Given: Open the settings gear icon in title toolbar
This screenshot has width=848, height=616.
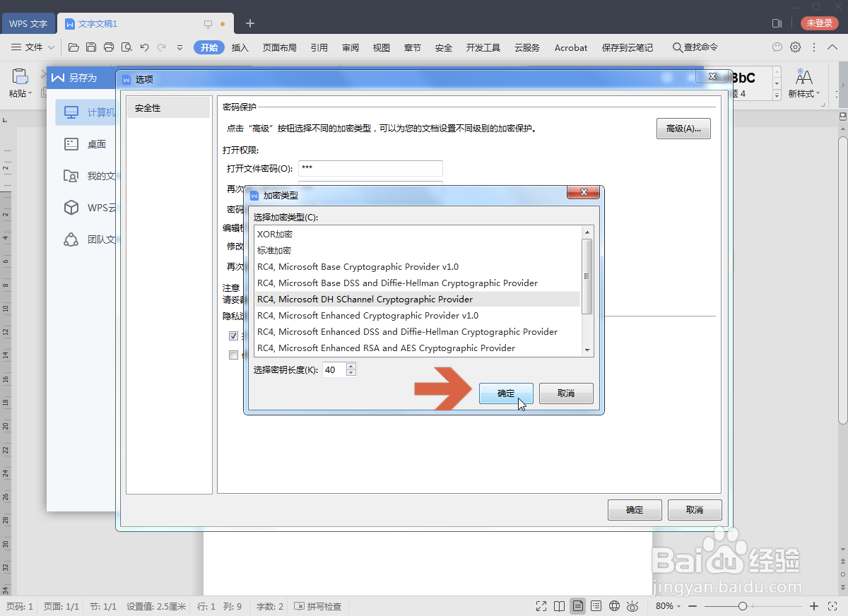Looking at the screenshot, I should tap(796, 47).
